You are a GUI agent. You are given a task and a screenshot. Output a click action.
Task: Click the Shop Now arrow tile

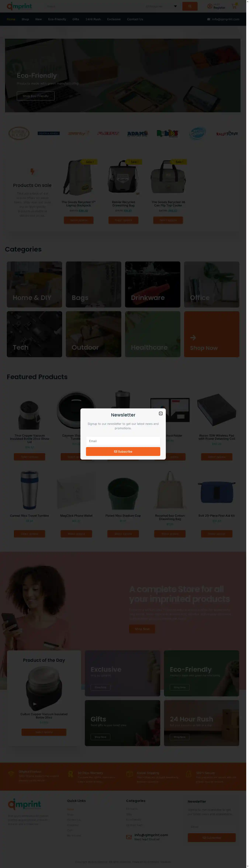click(x=212, y=334)
